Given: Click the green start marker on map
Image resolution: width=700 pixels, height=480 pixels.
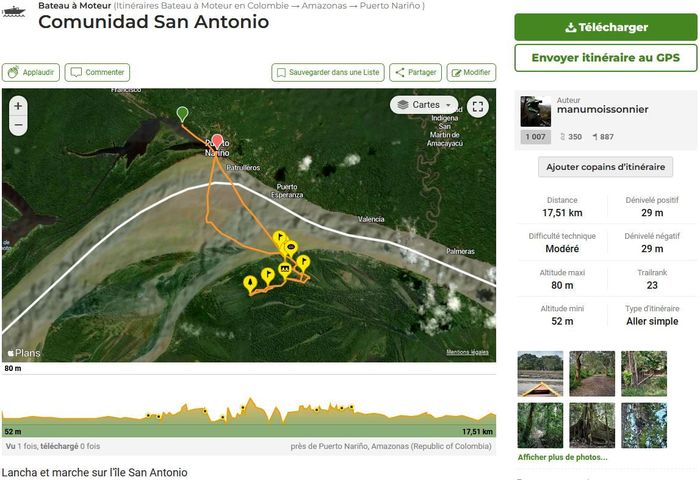Looking at the screenshot, I should (x=181, y=114).
